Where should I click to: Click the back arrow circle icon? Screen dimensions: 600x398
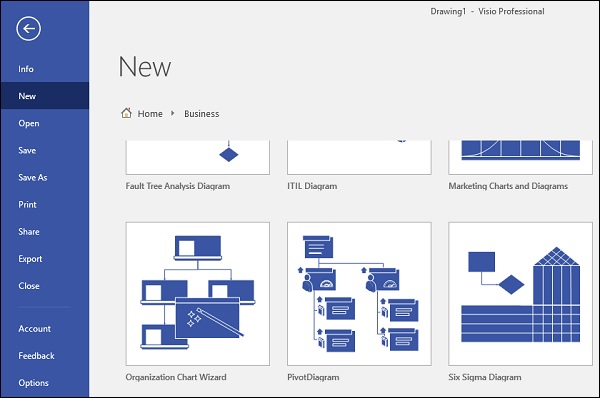click(28, 29)
